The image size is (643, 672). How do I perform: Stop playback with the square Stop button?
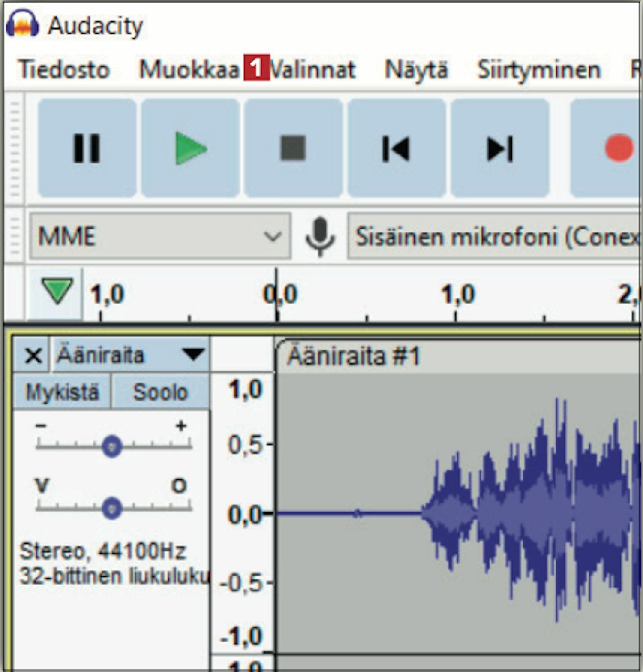point(293,148)
